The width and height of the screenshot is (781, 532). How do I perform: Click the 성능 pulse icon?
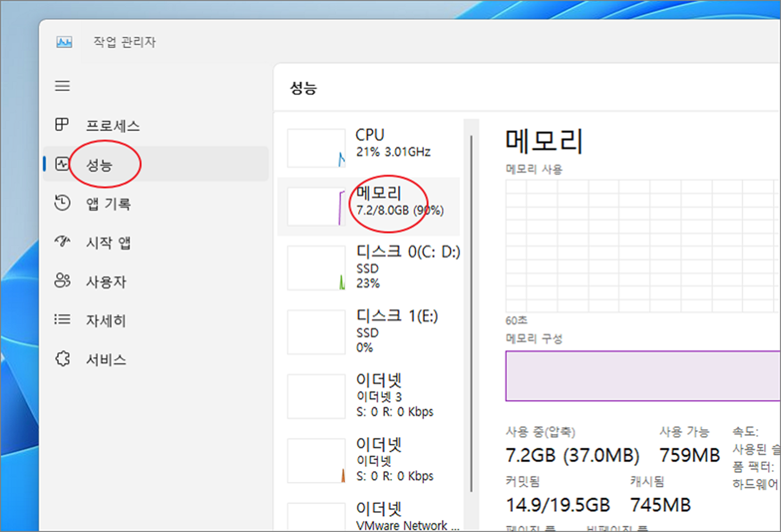pos(62,164)
